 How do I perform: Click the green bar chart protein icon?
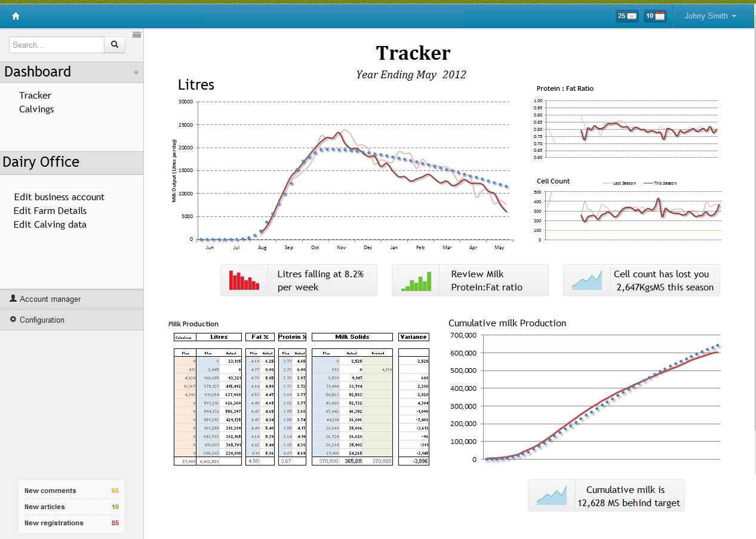pos(416,280)
